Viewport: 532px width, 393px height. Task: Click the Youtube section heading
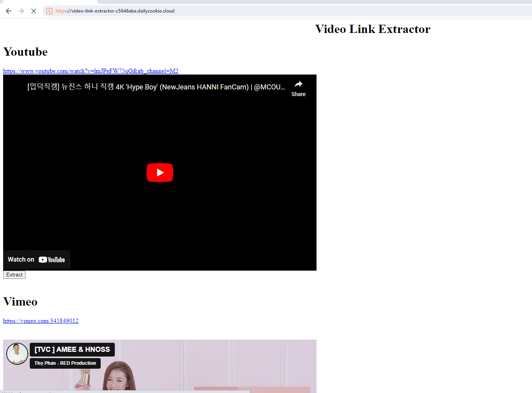[25, 52]
